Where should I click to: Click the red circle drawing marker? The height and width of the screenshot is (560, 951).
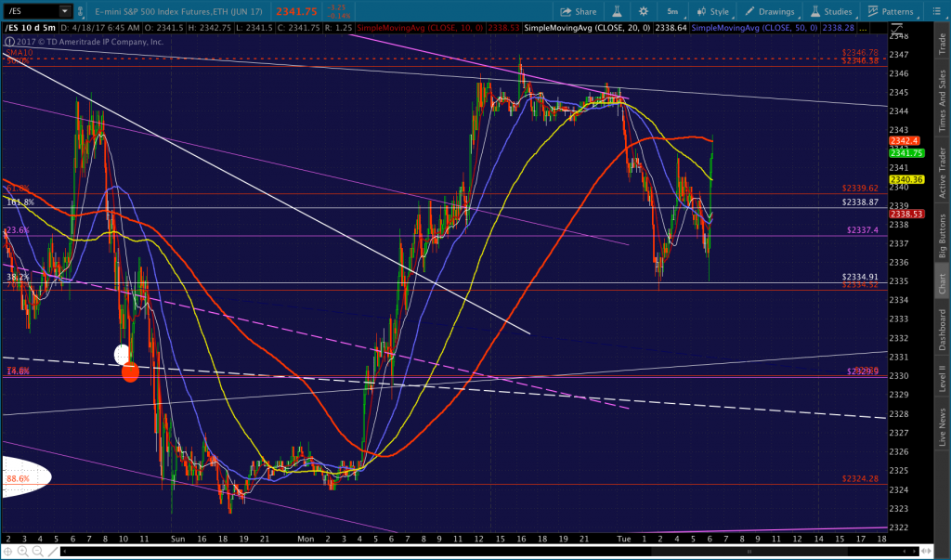pos(130,371)
